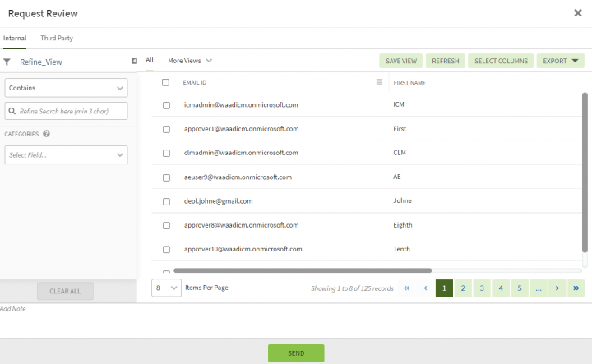Click the horizontal scrollbar under the table
This screenshot has width=592, height=364.
click(x=303, y=270)
